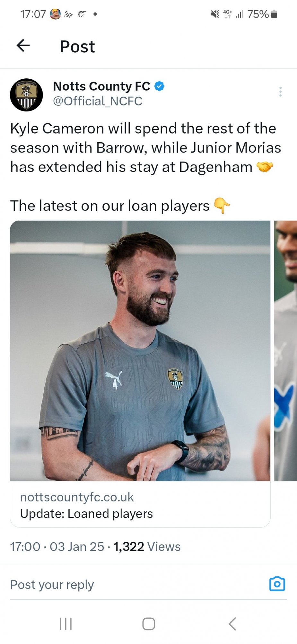The height and width of the screenshot is (644, 297).
Task: Tap the blue verified badge
Action: click(160, 86)
